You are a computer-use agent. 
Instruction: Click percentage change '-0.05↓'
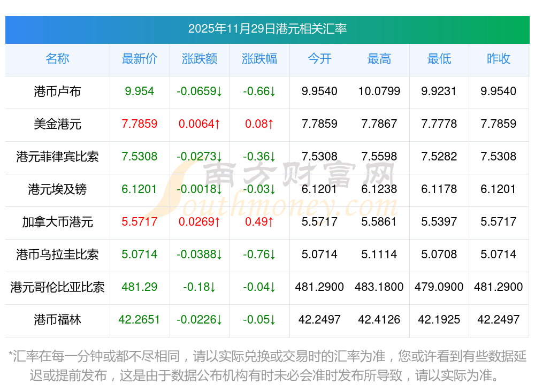(x=259, y=320)
